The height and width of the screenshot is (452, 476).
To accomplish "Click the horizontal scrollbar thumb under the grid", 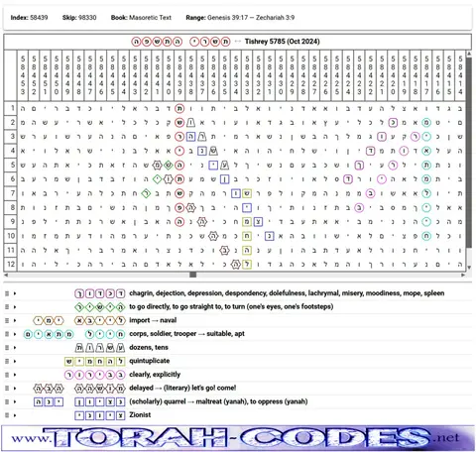I will coord(193,275).
